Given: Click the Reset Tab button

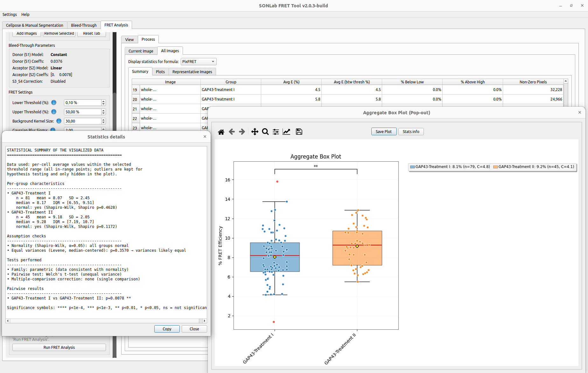Looking at the screenshot, I should coord(92,33).
